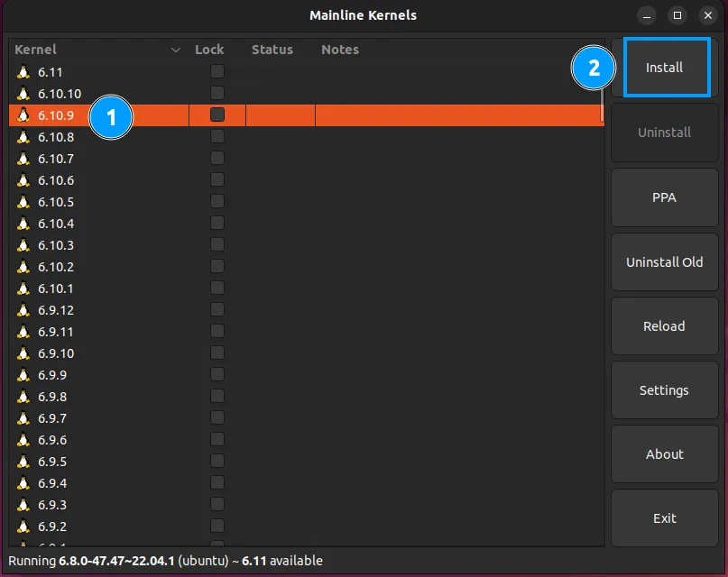Select the 6.10.4 kernel version text

pyautogui.click(x=56, y=224)
